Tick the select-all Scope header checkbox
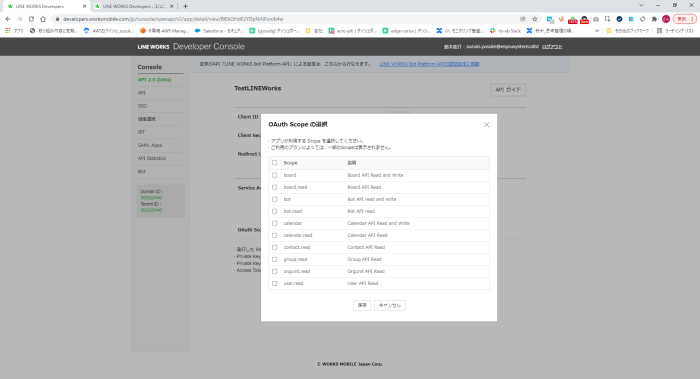The image size is (700, 379). 275,163
